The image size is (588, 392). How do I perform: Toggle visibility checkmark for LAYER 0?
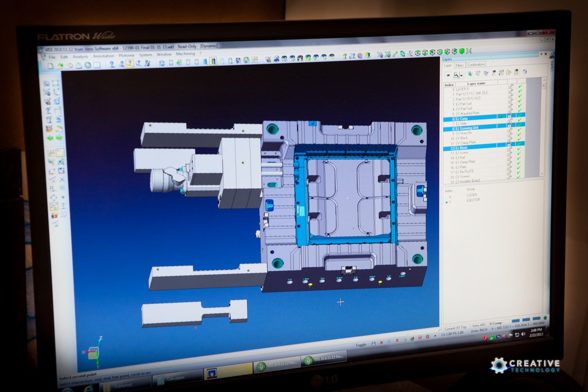520,87
